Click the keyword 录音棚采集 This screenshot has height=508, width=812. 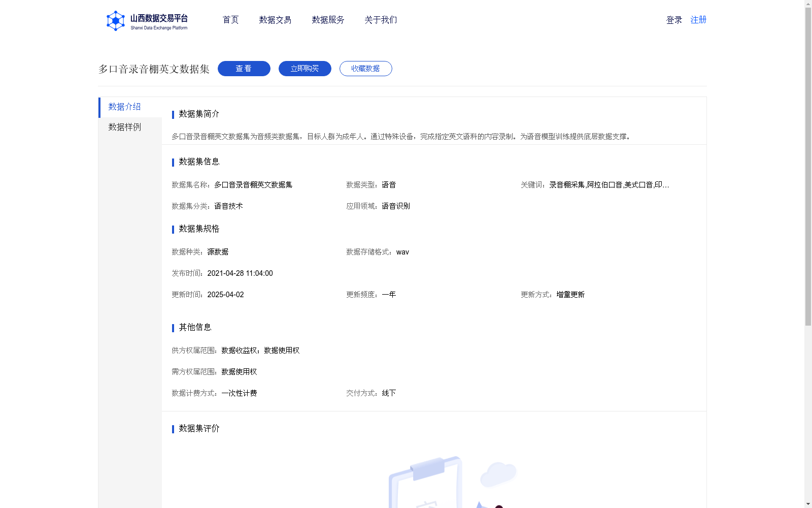(566, 185)
